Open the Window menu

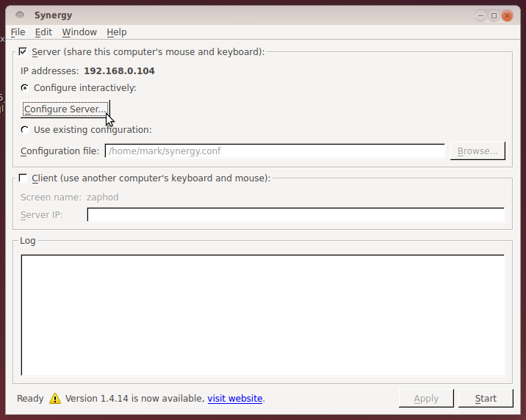79,32
